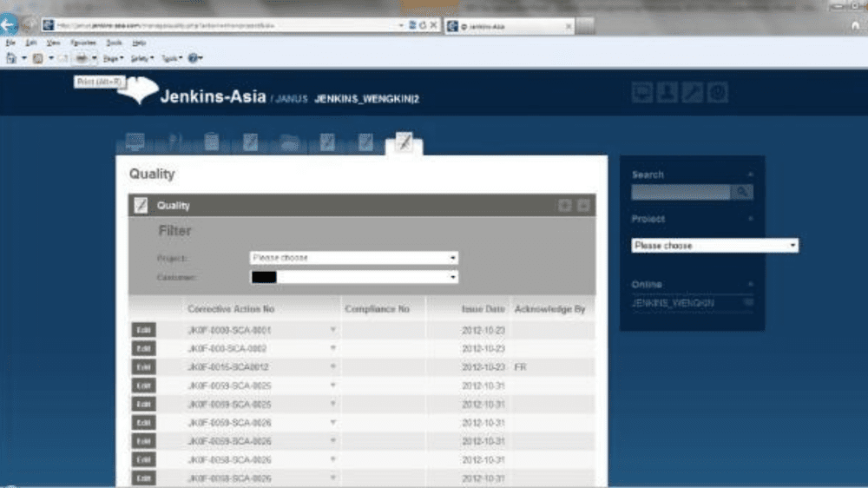Viewport: 868px width, 488px height.
Task: Edit row JK0F-000-SCA-0002
Action: [143, 348]
